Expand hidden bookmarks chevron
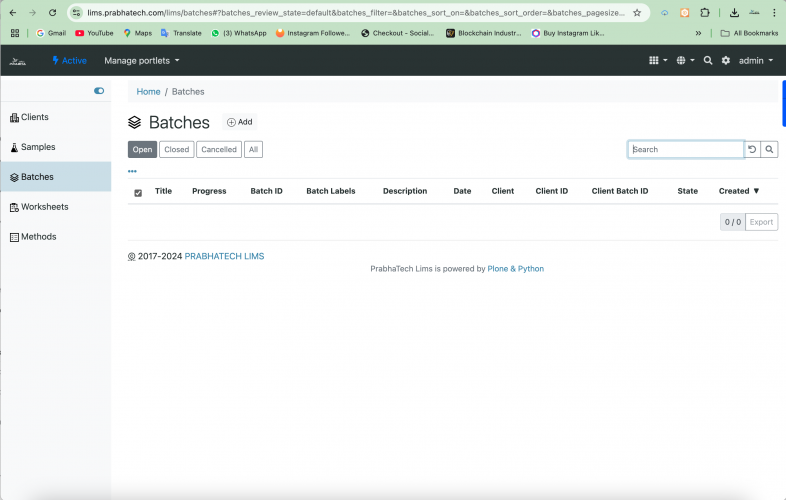The width and height of the screenshot is (786, 500). pyautogui.click(x=698, y=33)
